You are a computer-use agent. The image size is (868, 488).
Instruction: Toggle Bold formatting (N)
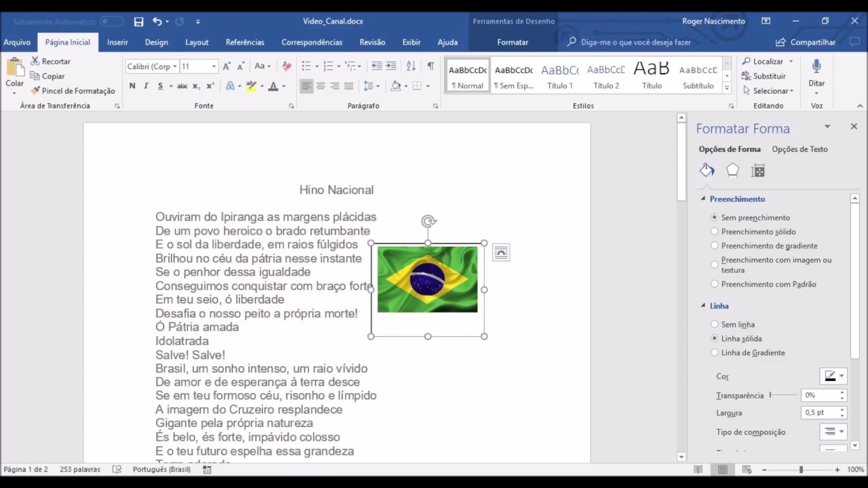[132, 86]
